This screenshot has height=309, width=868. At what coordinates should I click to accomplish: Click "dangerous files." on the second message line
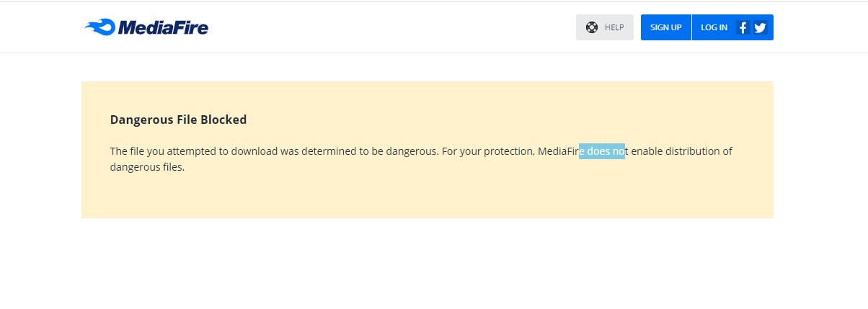point(148,167)
